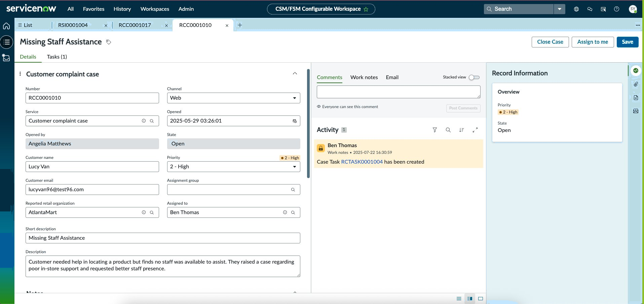Click the Reported retail organization lookup magnifier
644x304 pixels.
[152, 212]
